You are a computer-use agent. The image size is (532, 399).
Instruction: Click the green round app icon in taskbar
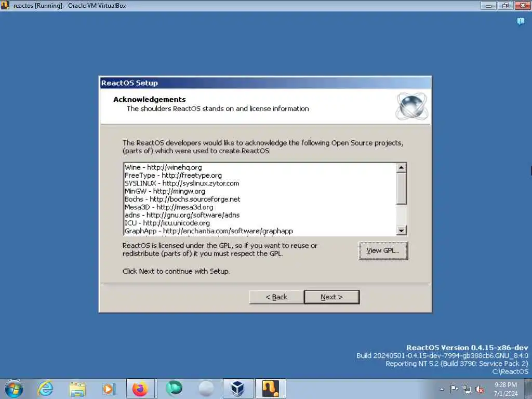pyautogui.click(x=174, y=389)
